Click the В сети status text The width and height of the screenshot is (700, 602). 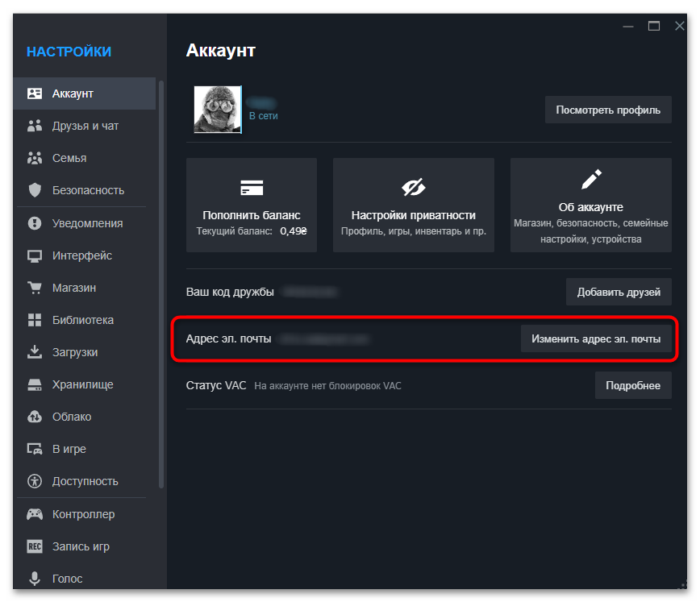[x=264, y=116]
